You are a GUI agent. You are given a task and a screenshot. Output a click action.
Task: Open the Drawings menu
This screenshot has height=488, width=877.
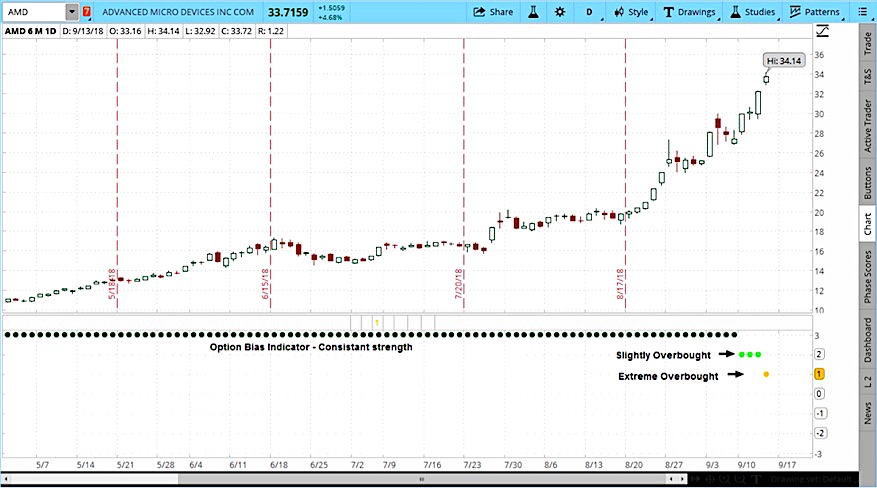pyautogui.click(x=690, y=12)
